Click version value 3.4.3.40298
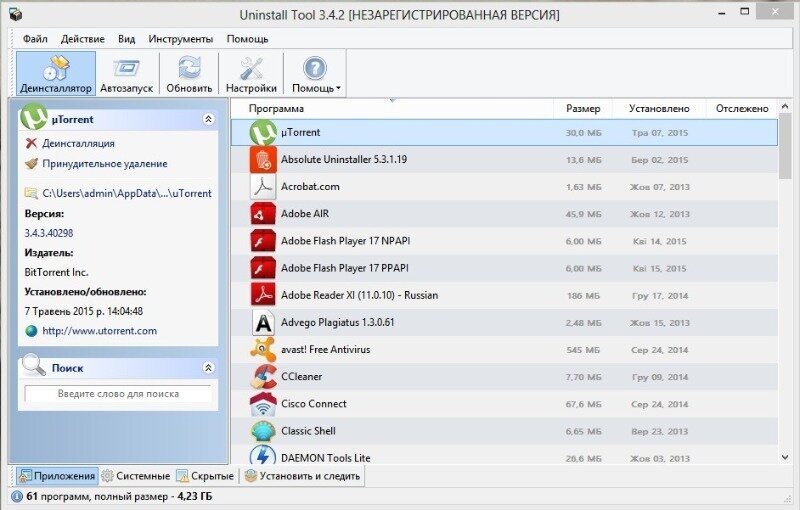Viewport: 800px width, 510px height. pos(49,233)
